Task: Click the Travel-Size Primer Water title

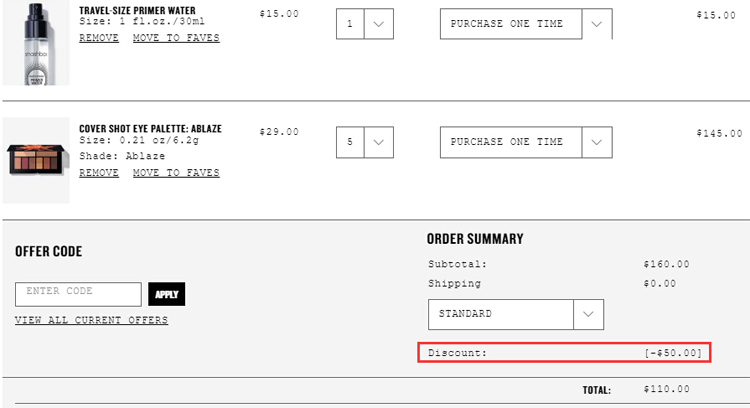Action: (137, 11)
